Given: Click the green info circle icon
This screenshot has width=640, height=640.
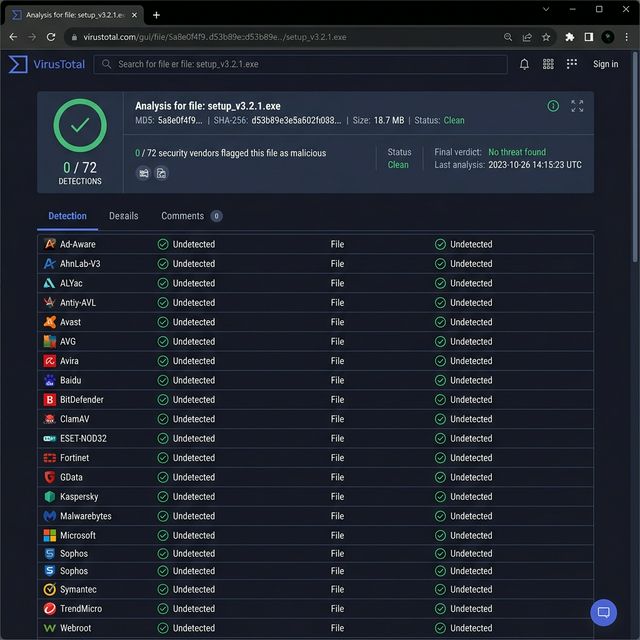Looking at the screenshot, I should pyautogui.click(x=553, y=106).
